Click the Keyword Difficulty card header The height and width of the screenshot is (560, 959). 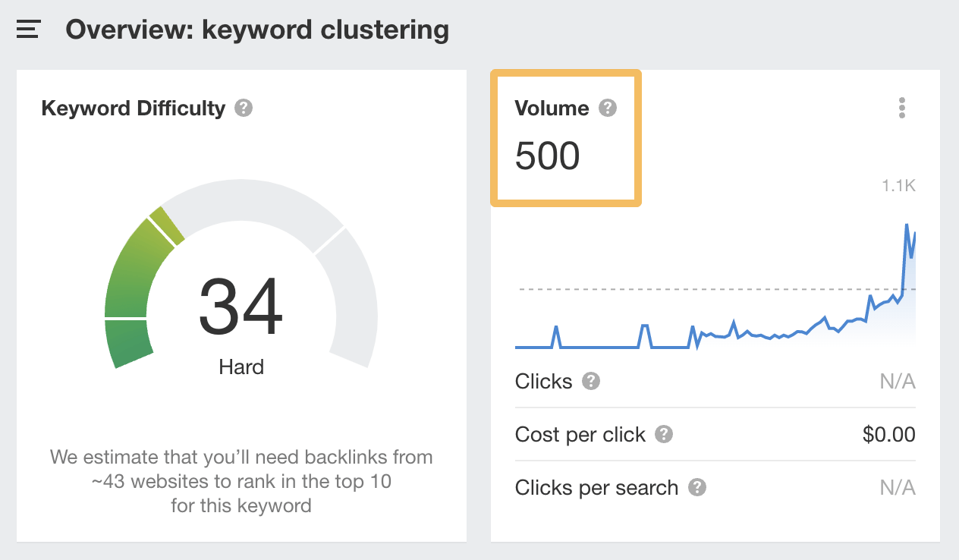pos(133,109)
